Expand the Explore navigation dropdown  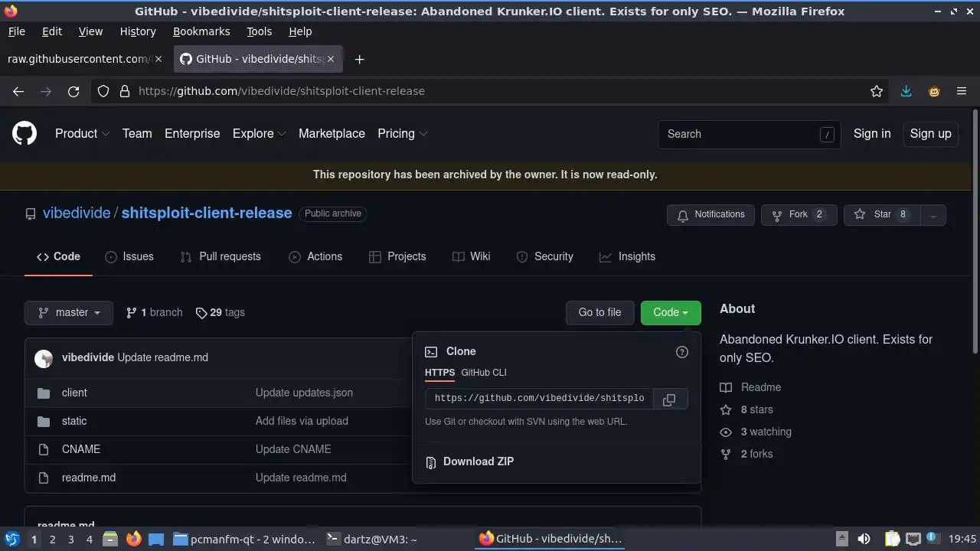(259, 134)
